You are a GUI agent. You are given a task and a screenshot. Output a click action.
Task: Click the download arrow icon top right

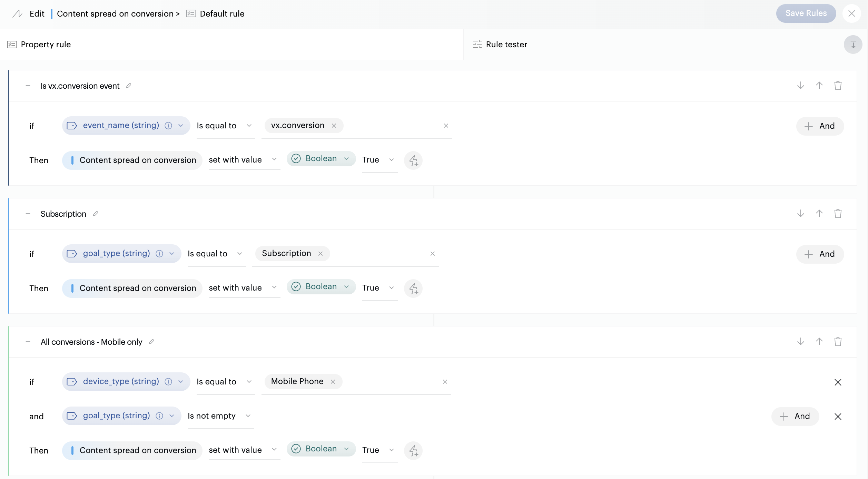[x=853, y=44]
